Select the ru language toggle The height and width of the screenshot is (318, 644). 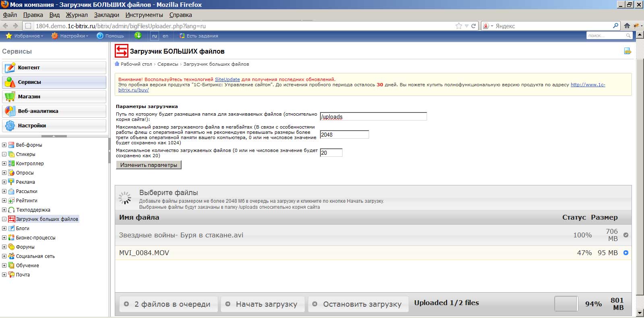coord(155,36)
